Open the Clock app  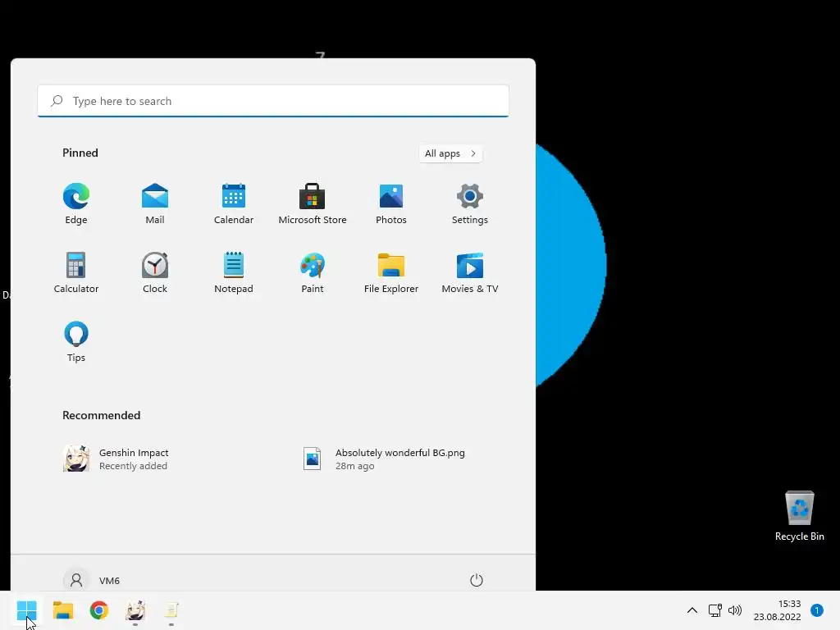click(x=155, y=272)
